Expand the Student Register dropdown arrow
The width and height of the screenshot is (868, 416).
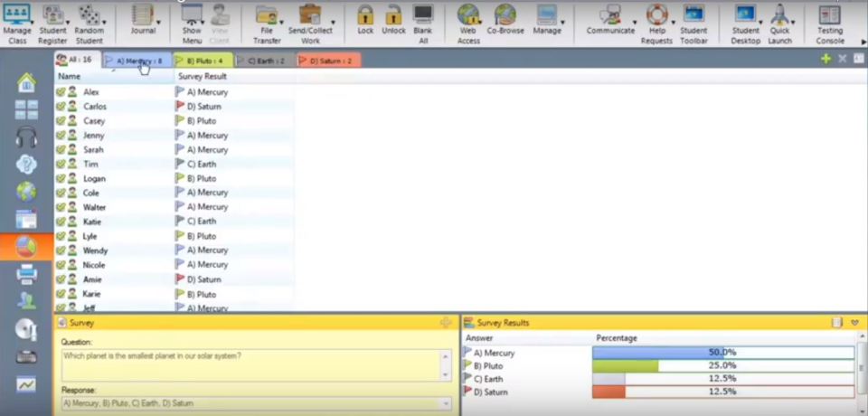tap(69, 23)
